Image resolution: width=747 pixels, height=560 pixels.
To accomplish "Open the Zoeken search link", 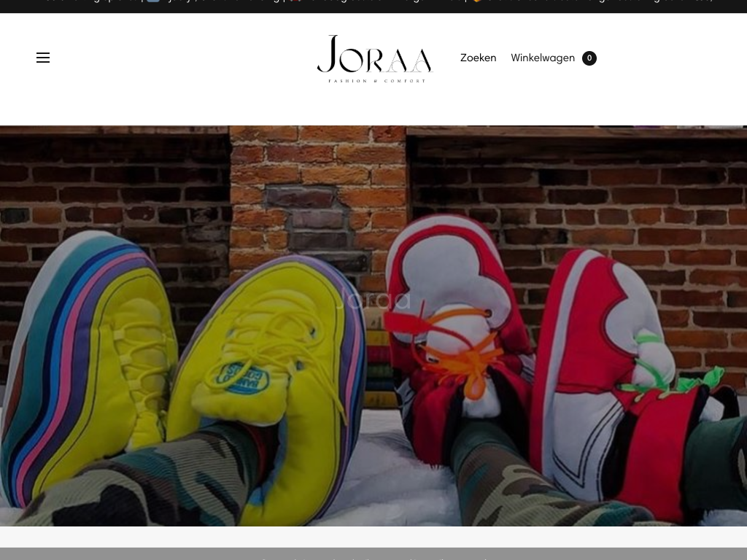I will [478, 58].
